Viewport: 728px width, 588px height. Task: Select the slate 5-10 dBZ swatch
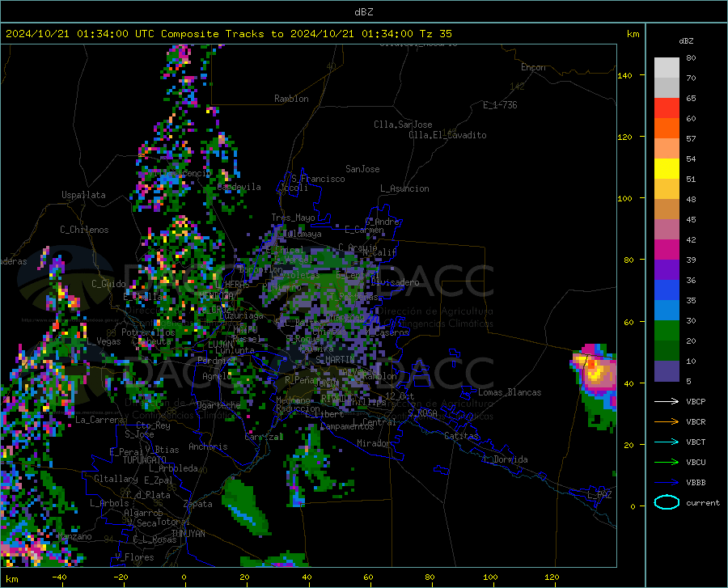(x=667, y=371)
